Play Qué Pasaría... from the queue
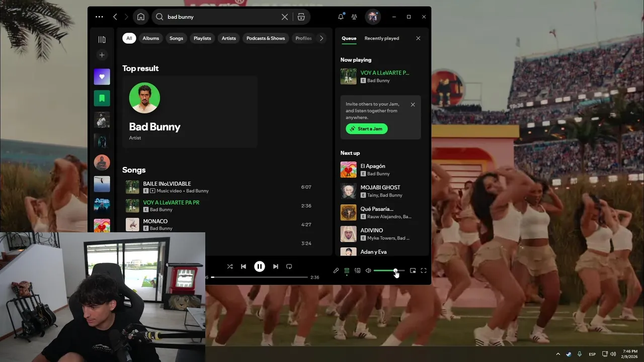644x362 pixels. (381, 213)
